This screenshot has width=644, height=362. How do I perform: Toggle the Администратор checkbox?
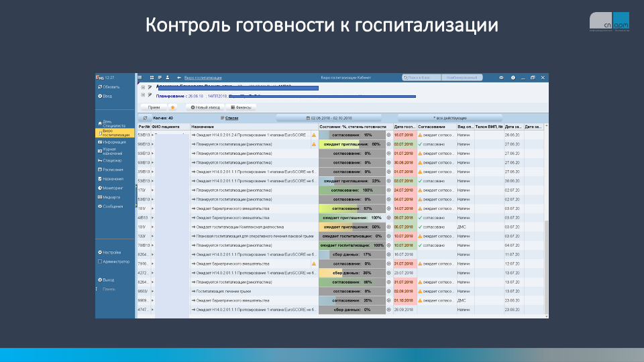click(x=100, y=261)
